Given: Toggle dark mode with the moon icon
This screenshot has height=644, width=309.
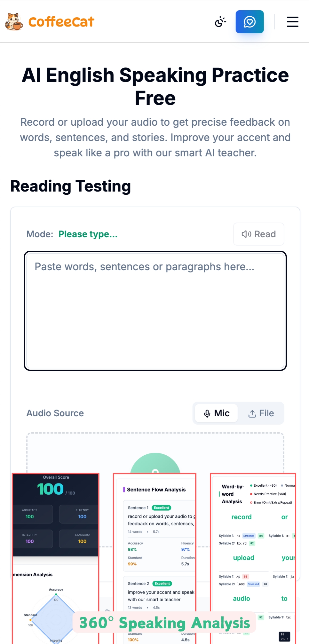Looking at the screenshot, I should click(x=220, y=22).
